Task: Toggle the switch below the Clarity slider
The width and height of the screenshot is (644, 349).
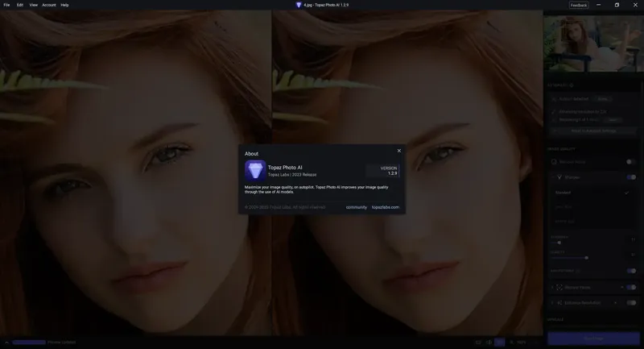Action: [631, 271]
